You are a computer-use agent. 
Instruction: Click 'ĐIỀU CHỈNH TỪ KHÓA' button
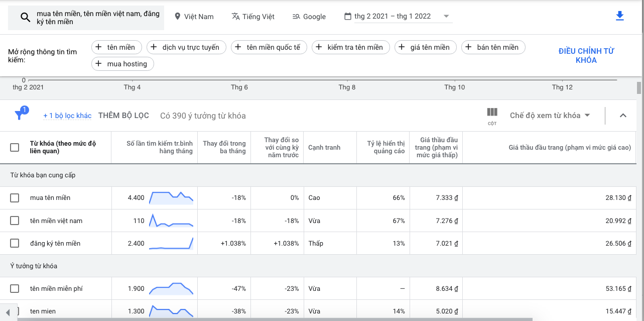tap(586, 55)
